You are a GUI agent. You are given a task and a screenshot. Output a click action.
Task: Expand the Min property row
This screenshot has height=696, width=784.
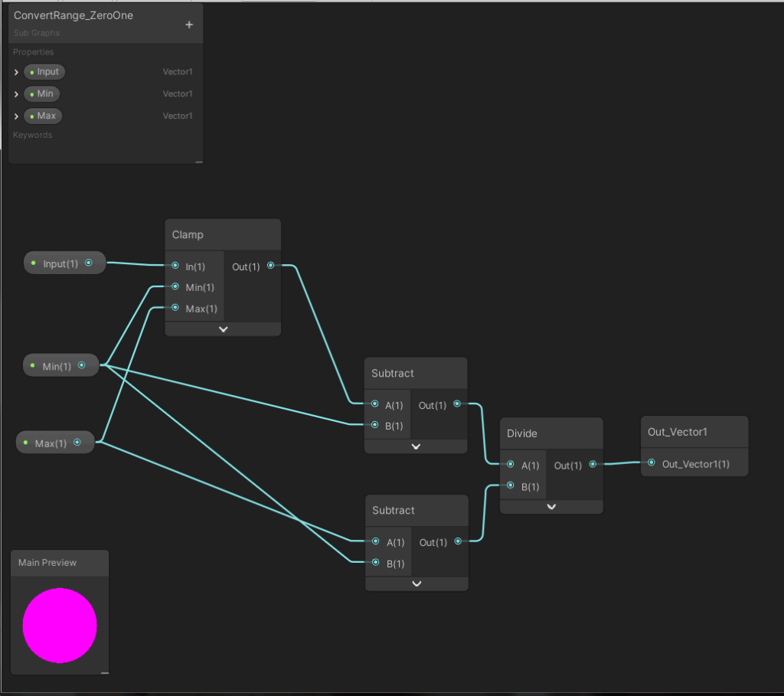point(16,94)
